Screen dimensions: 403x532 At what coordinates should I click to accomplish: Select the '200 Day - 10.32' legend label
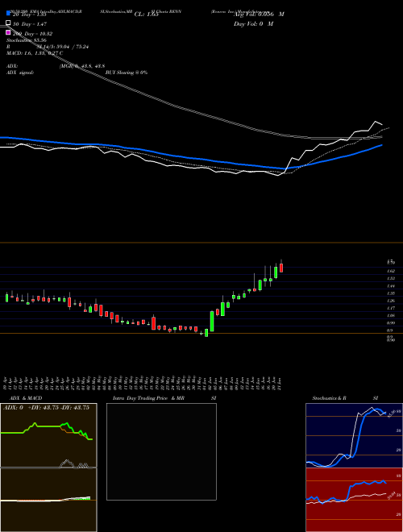point(32,34)
